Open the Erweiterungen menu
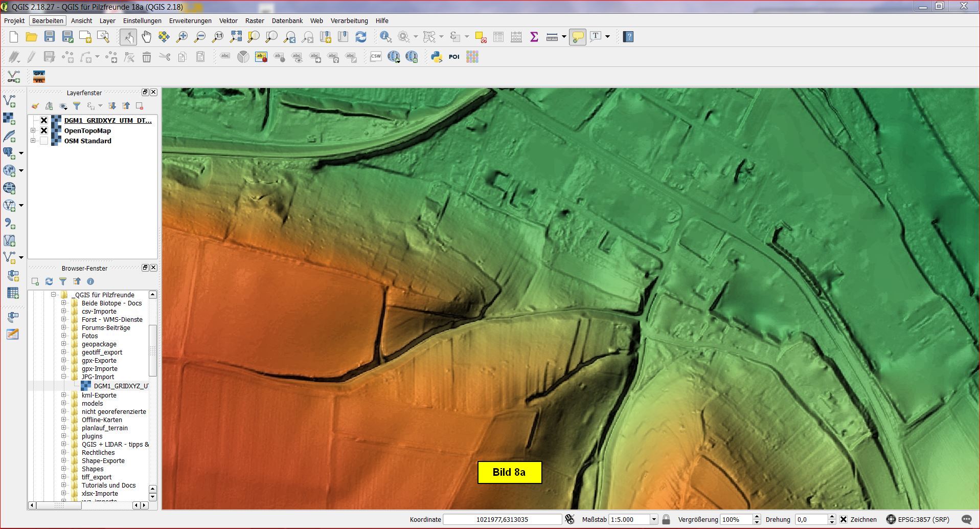The image size is (980, 529). 190,21
